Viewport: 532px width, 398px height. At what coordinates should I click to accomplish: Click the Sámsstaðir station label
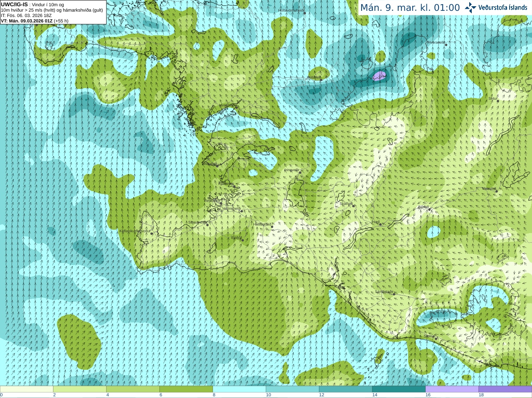click(x=384, y=292)
